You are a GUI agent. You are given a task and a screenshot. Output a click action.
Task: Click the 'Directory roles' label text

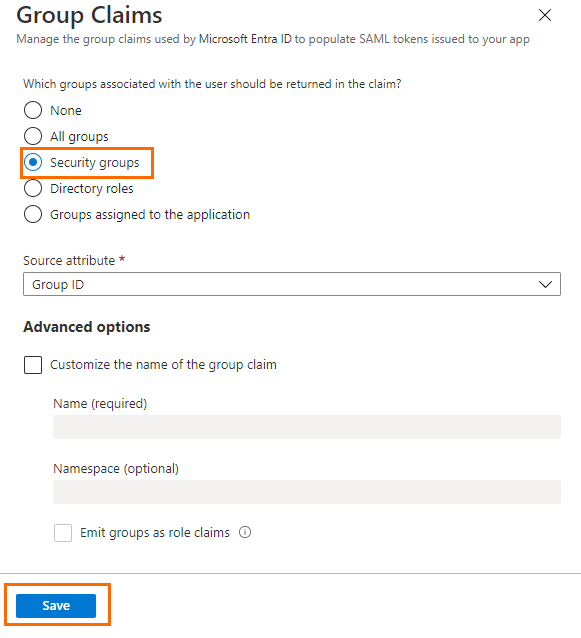(x=92, y=189)
